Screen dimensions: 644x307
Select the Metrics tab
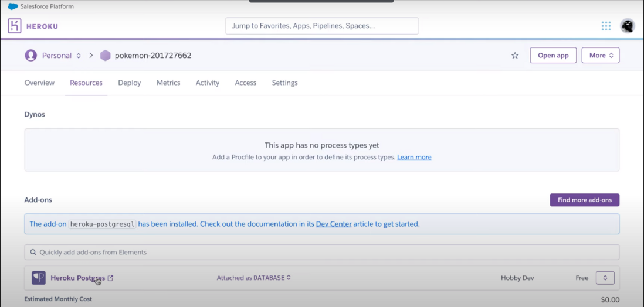[x=168, y=83]
